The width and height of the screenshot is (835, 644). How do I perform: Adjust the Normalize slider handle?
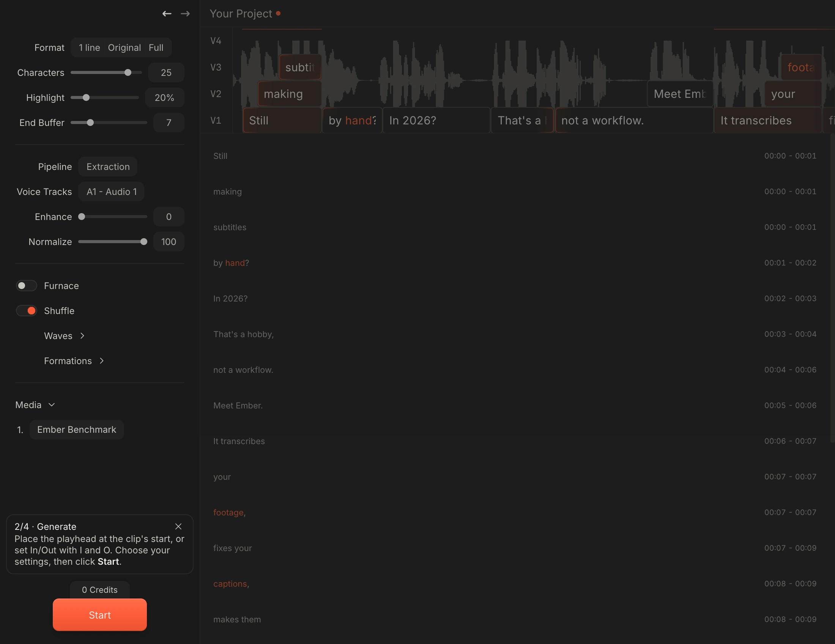point(144,242)
